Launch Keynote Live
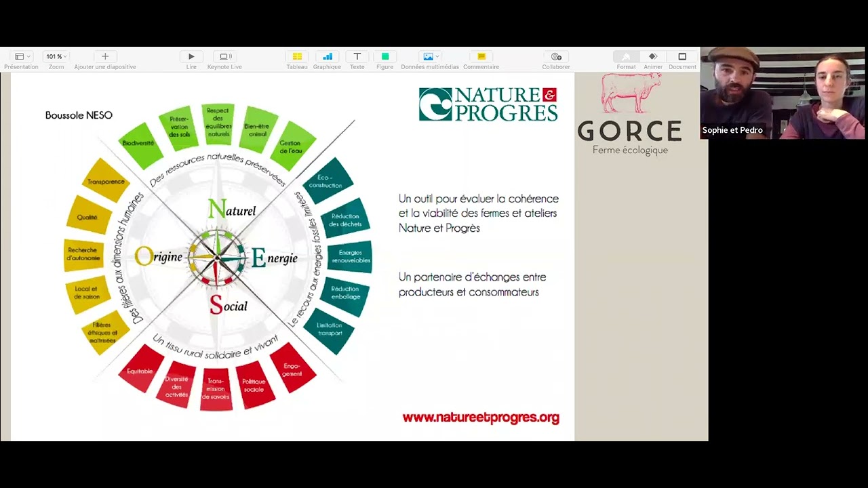 pyautogui.click(x=224, y=57)
